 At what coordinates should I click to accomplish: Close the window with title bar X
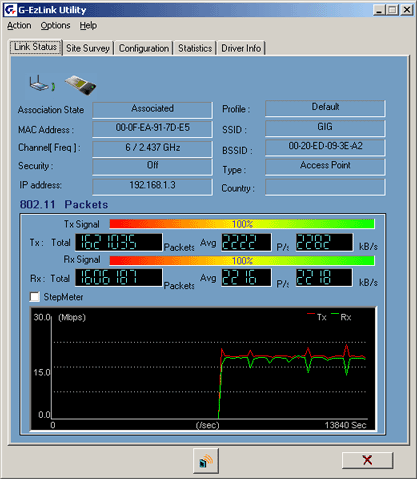pyautogui.click(x=407, y=10)
